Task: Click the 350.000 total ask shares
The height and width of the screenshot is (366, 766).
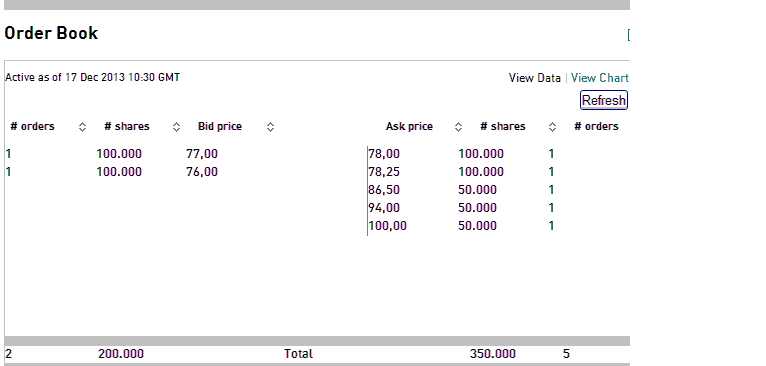Action: 492,354
